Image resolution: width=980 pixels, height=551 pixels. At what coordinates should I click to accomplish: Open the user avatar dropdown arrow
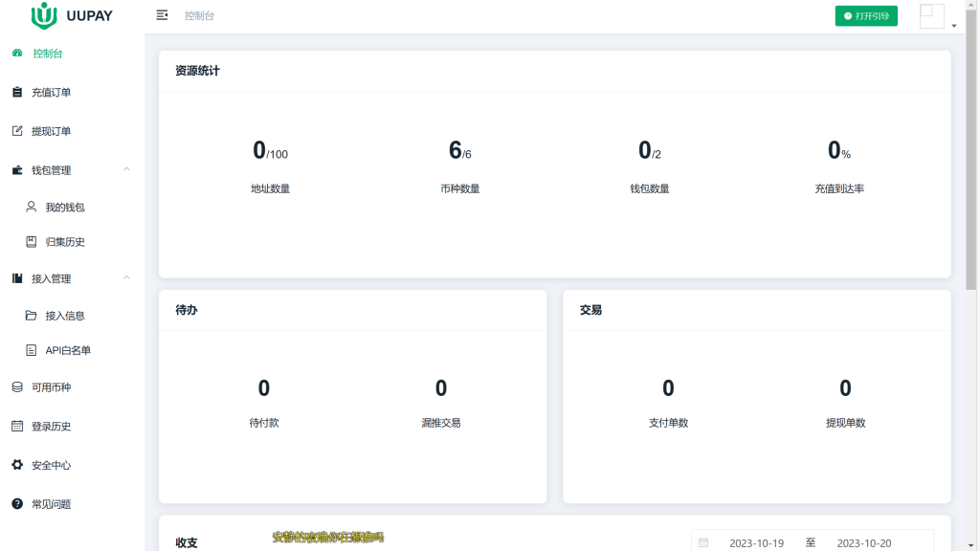tap(953, 26)
